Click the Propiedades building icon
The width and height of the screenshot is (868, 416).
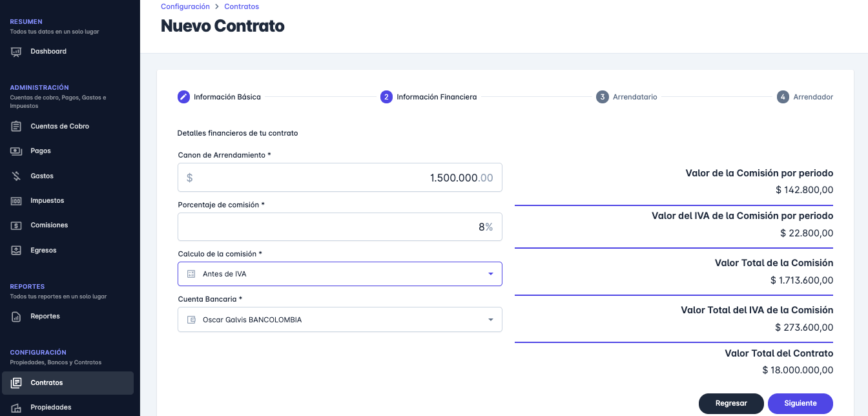tap(17, 408)
